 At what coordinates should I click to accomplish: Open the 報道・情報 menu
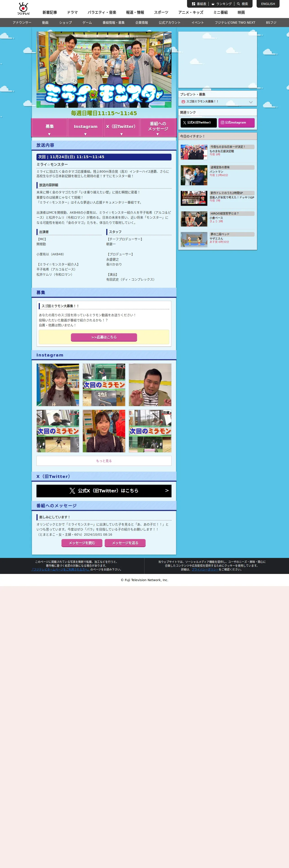click(135, 12)
